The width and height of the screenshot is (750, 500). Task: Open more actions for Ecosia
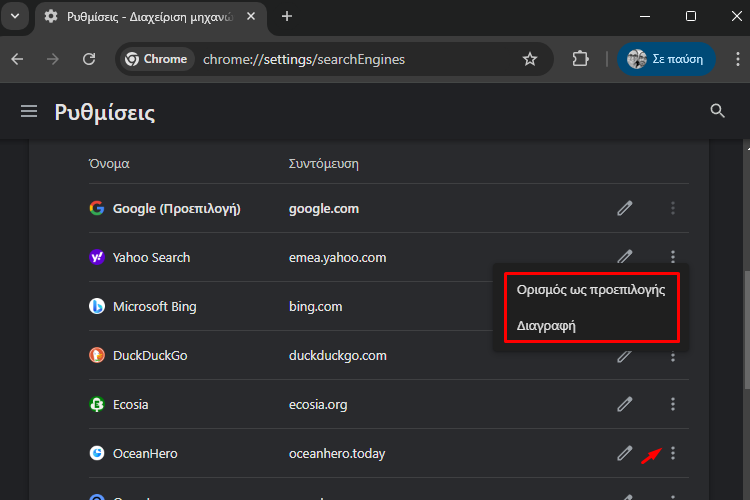[x=673, y=404]
